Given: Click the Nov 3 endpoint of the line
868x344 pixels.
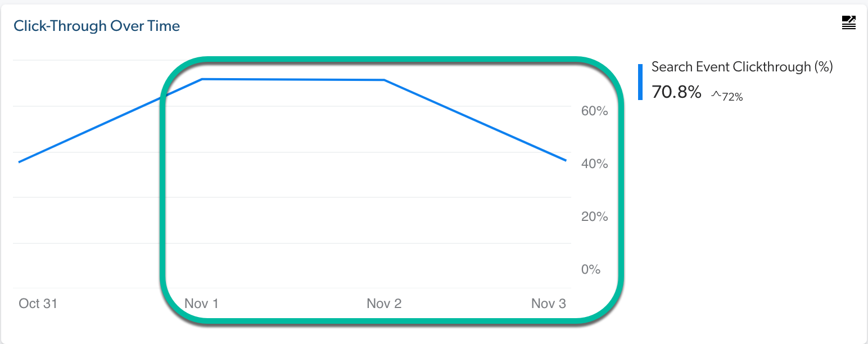Looking at the screenshot, I should point(565,161).
